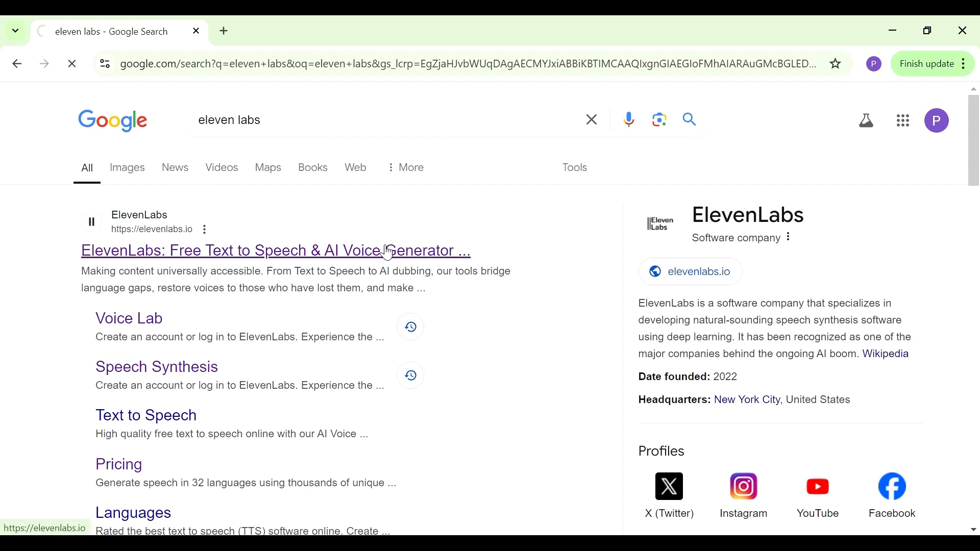Click the Date founded: 2022 text
The image size is (980, 551).
tap(688, 378)
